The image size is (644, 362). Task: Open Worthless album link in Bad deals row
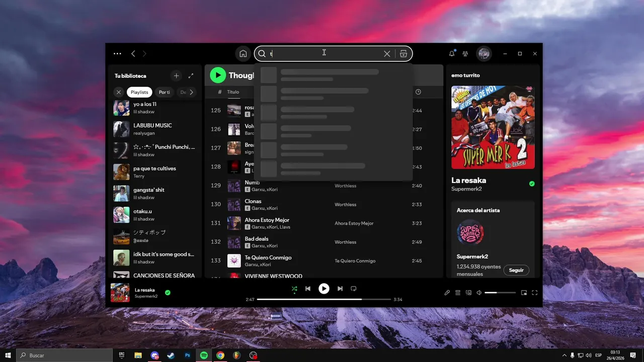click(x=346, y=242)
